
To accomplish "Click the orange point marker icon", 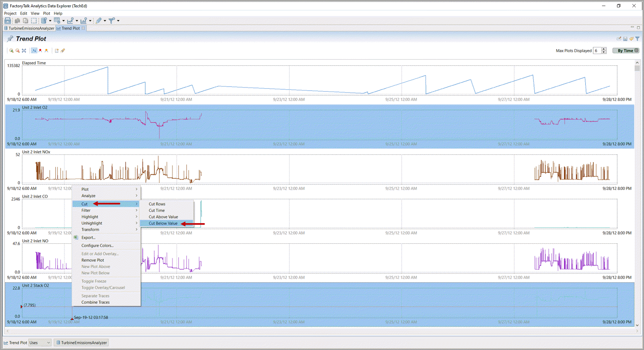I will [46, 51].
